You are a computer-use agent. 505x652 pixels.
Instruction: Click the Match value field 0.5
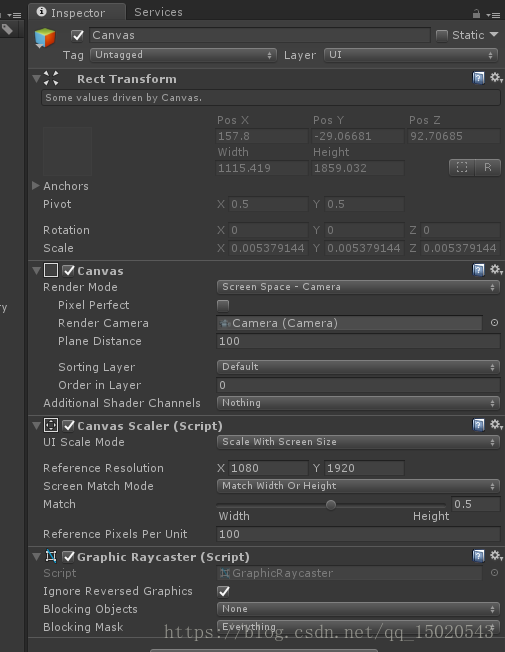click(475, 504)
